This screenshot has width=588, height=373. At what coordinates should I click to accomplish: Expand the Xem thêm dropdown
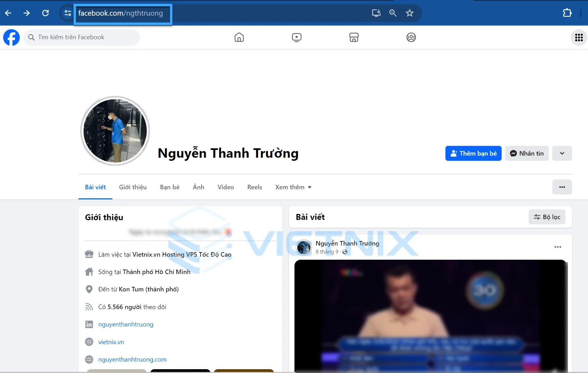point(292,187)
